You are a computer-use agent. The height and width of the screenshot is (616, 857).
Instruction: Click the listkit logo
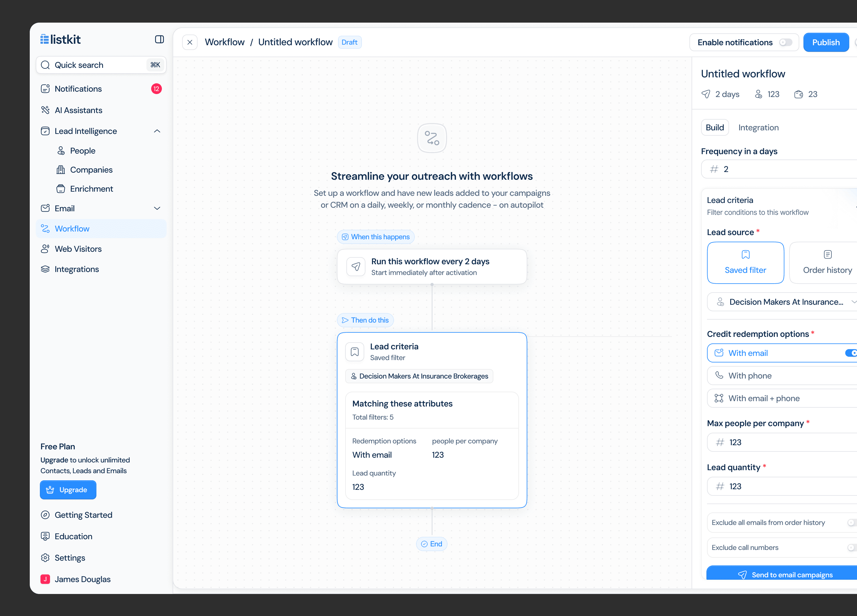click(60, 39)
